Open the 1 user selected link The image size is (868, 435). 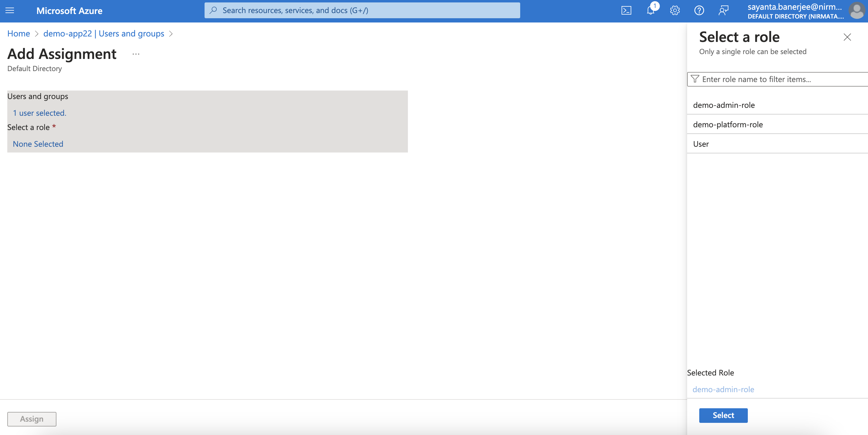point(40,113)
